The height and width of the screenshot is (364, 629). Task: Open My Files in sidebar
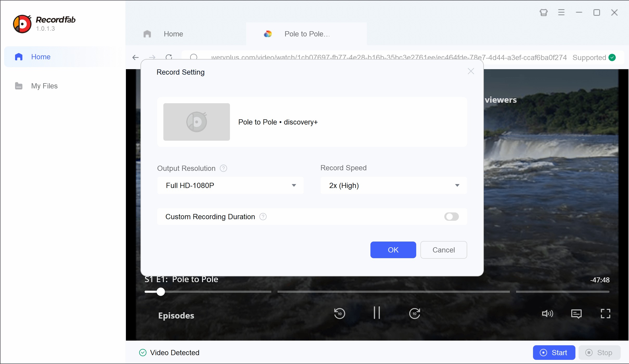tap(44, 86)
